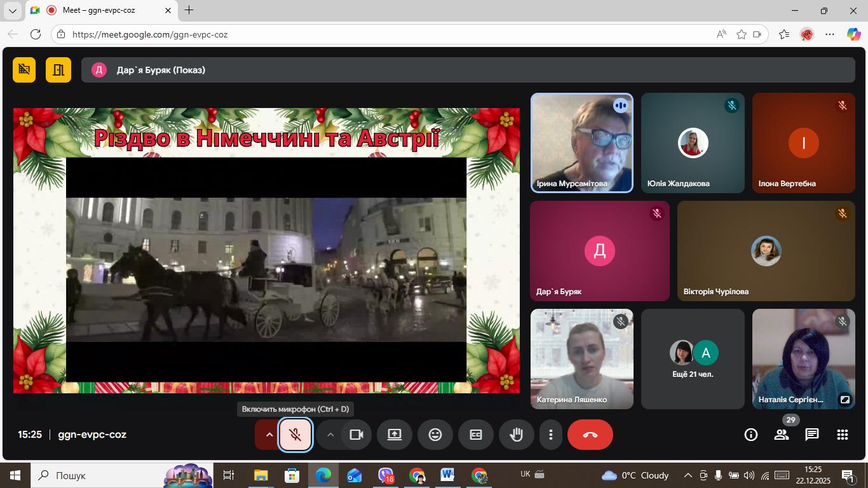Toggle the camera on or off
The height and width of the screenshot is (488, 868).
356,435
